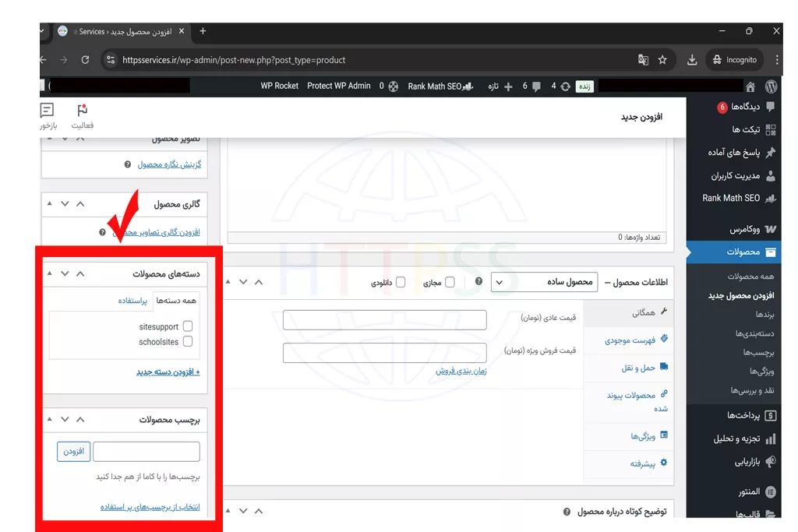The image size is (798, 532).
Task: Bookmark page with the star icon
Action: 662,60
